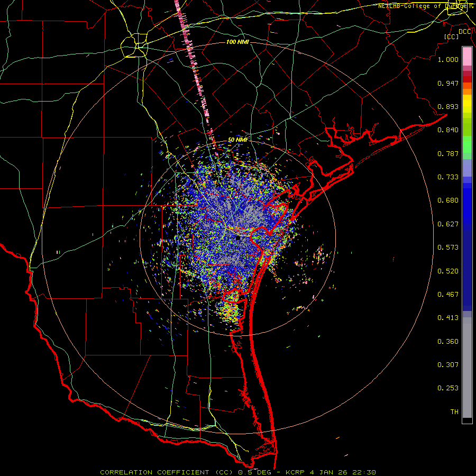Screen dimensions: 476x476
Task: Click the 50 NMI range ring label
Action: (x=237, y=140)
